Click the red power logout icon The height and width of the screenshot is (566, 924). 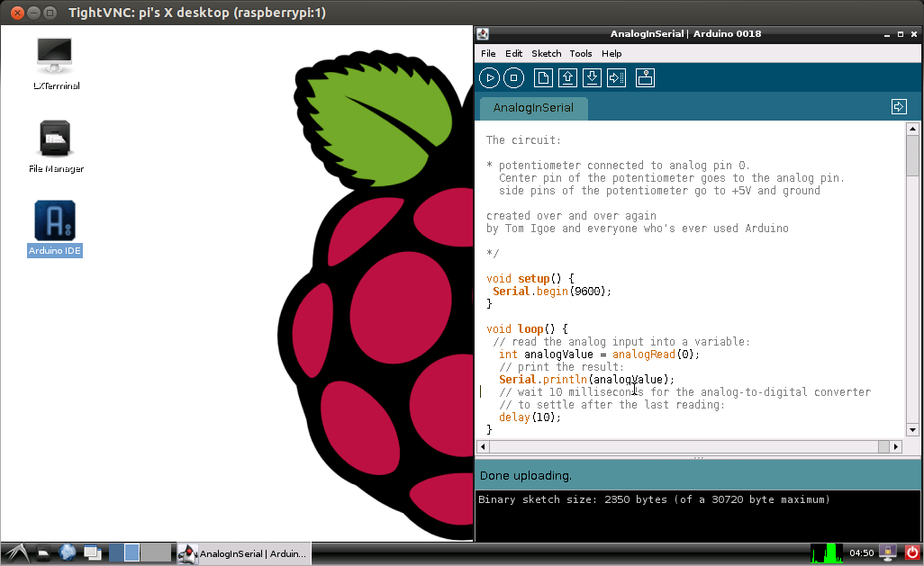[x=911, y=553]
